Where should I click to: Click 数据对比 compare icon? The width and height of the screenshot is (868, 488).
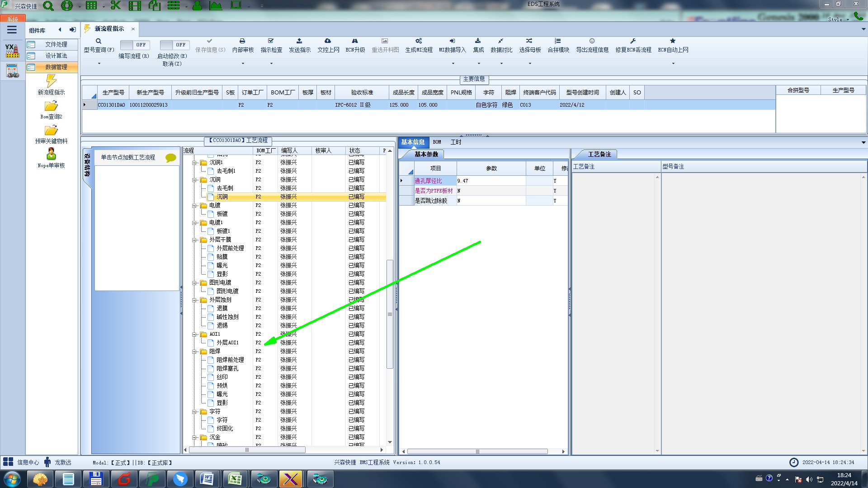click(x=501, y=41)
